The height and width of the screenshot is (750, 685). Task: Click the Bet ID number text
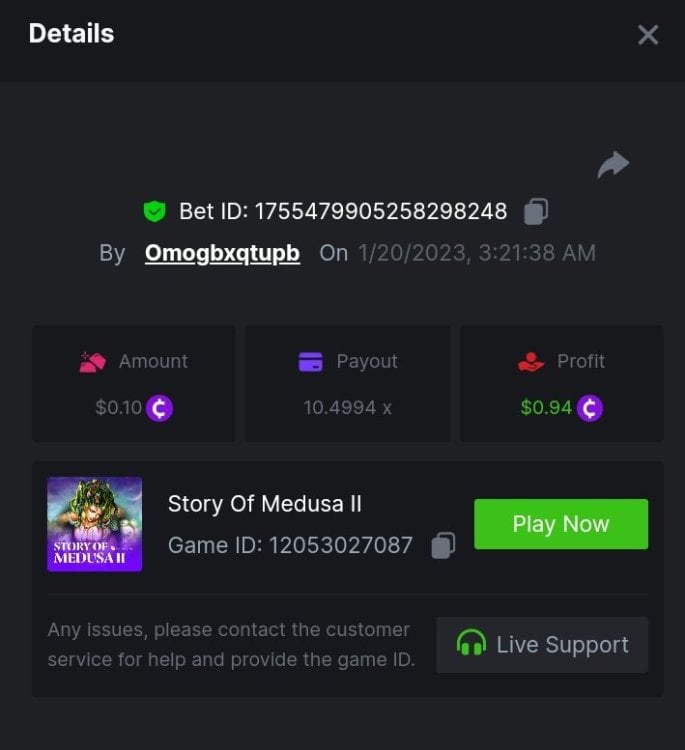click(x=381, y=212)
